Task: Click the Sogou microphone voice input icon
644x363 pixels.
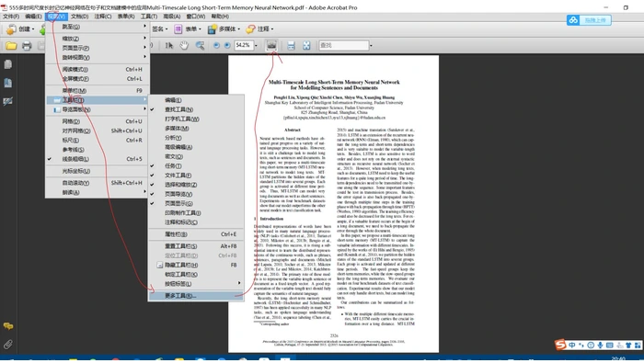Action: tap(600, 346)
